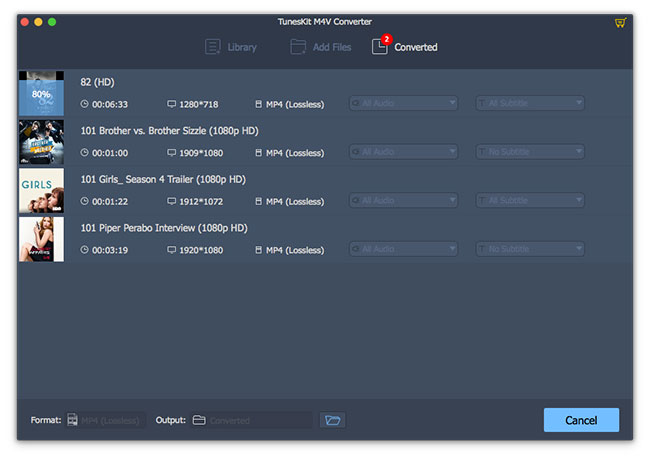Image resolution: width=650 pixels, height=460 pixels.
Task: Click the open output folder icon
Action: [332, 420]
